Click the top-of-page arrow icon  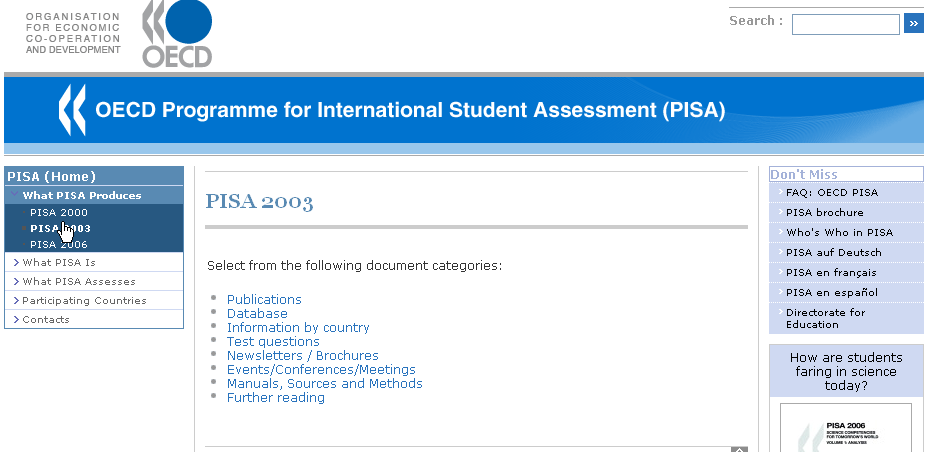739,449
